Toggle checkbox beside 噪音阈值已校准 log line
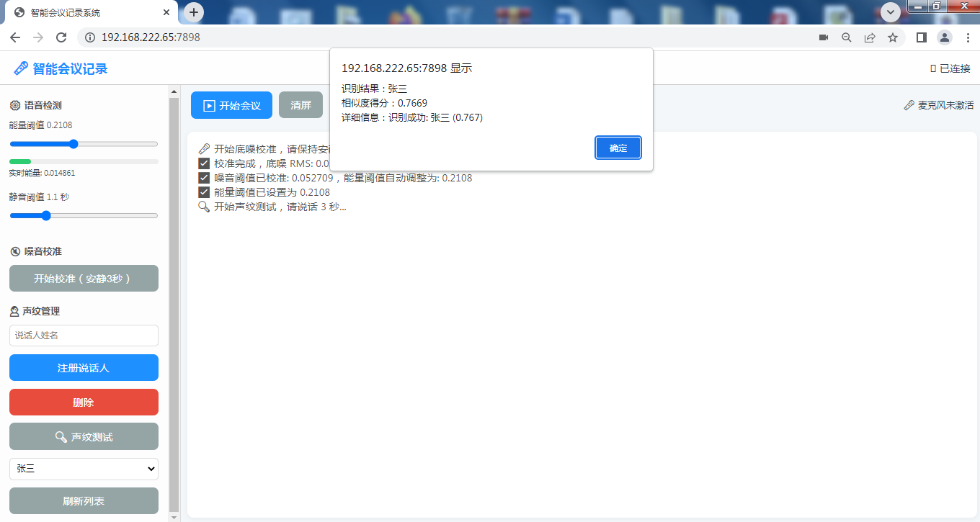The image size is (980, 522). [204, 178]
